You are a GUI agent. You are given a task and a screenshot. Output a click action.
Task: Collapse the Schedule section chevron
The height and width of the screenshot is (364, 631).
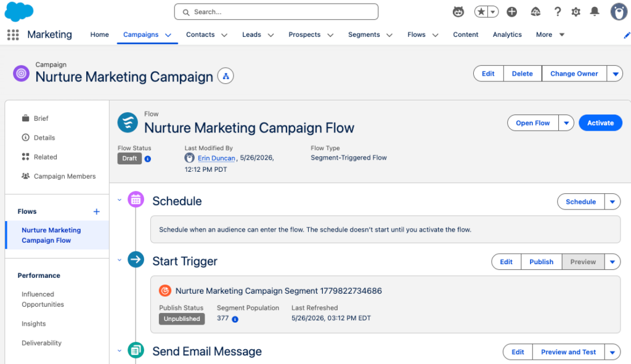[x=120, y=200]
